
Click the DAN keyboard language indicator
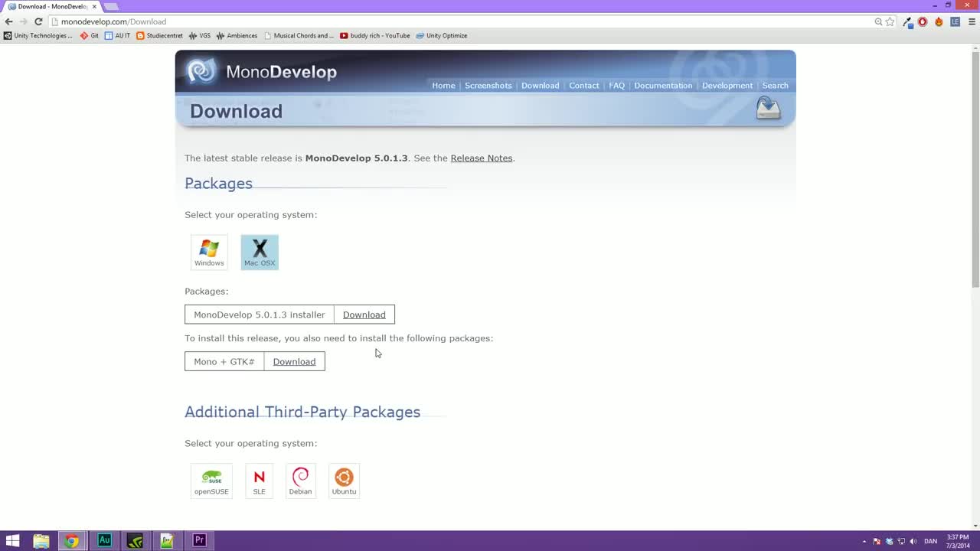click(931, 541)
